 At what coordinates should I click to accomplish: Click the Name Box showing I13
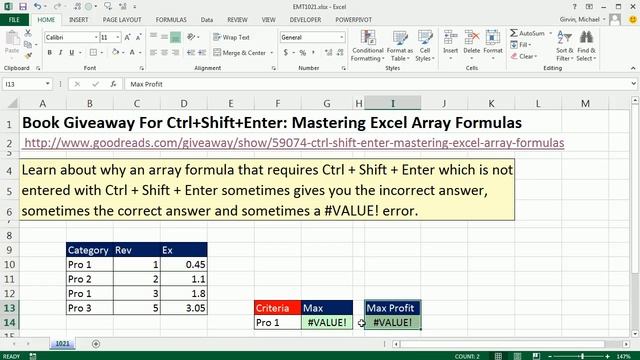coord(23,84)
